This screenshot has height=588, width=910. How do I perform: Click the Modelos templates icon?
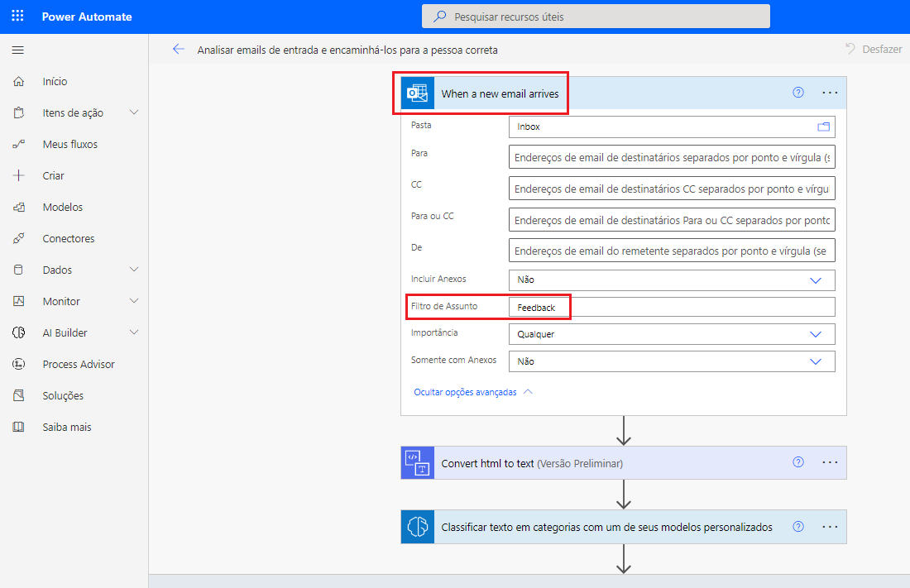point(18,207)
